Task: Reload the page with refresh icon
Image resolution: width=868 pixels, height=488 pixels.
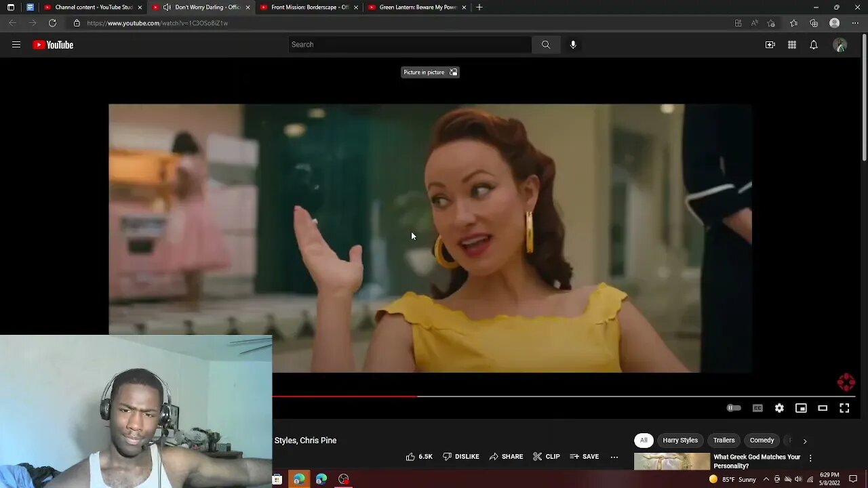Action: 52,23
